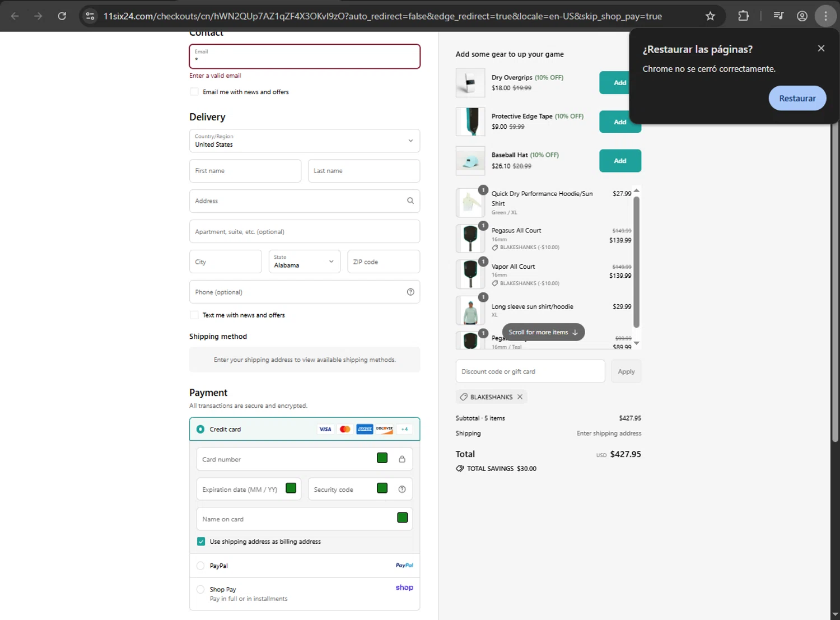The width and height of the screenshot is (840, 620).
Task: Click the Dry Overgrips product thumbnail
Action: click(x=470, y=83)
